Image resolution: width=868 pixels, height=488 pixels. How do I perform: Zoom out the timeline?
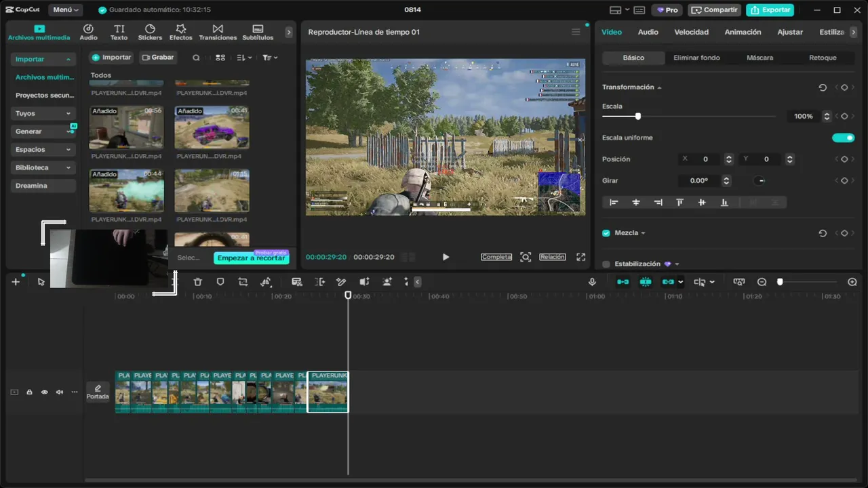[762, 282]
